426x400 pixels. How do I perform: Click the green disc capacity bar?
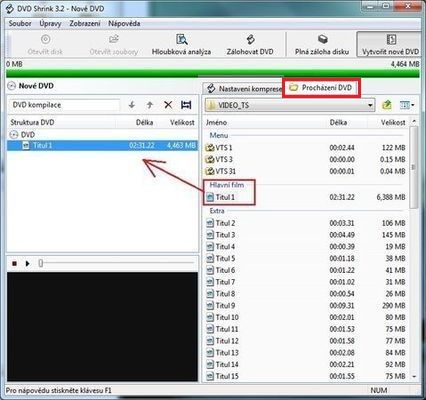[213, 73]
